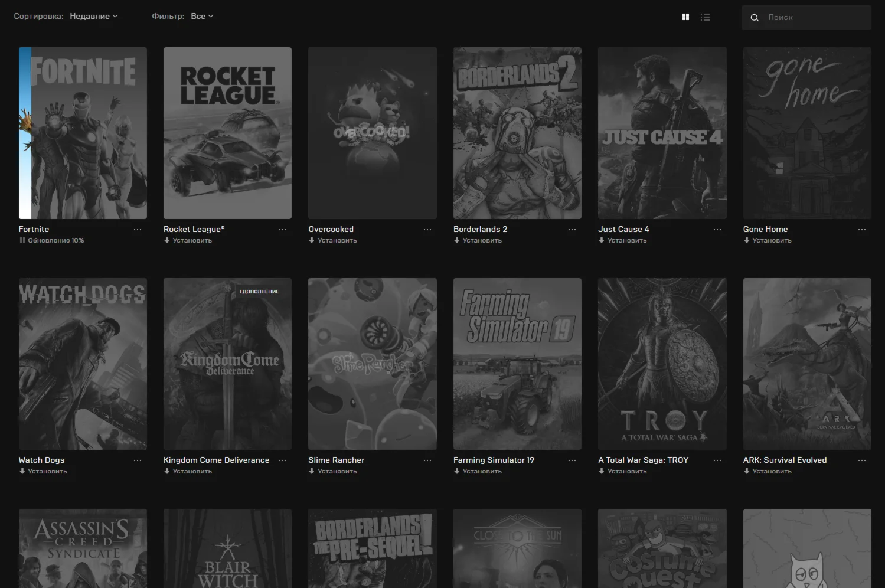Open ARK: Survival Evolved three-dot options menu

862,460
